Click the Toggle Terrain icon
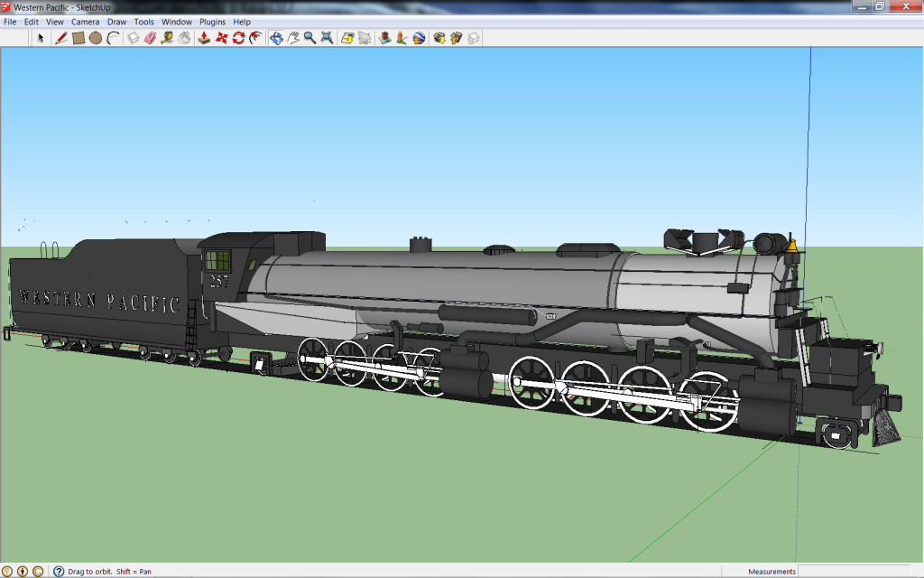Image resolution: width=924 pixels, height=578 pixels. (365, 38)
